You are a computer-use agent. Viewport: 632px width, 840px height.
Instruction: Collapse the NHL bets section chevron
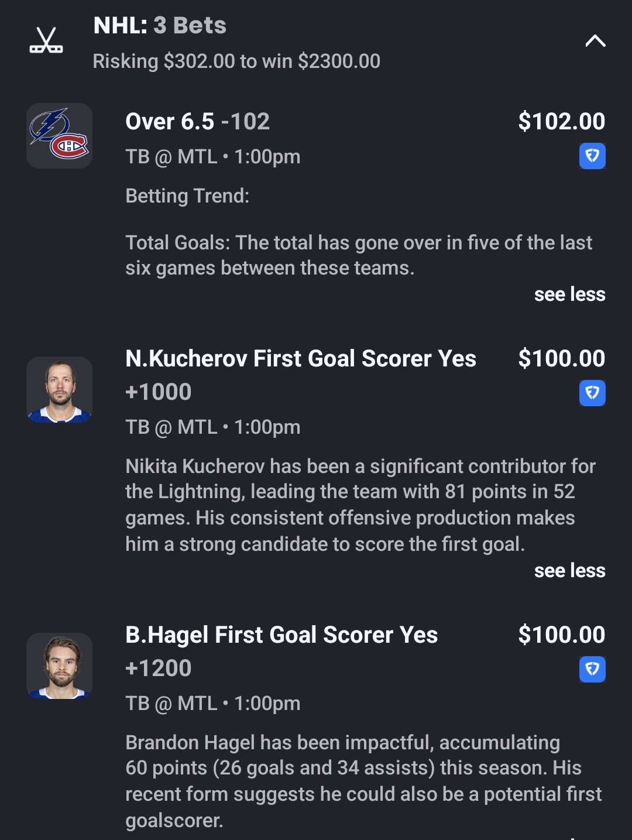tap(595, 41)
